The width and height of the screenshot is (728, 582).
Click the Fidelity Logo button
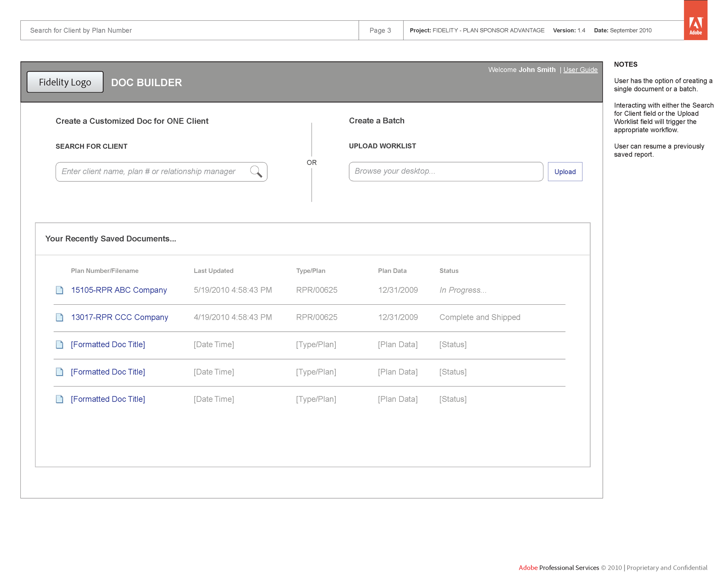65,82
